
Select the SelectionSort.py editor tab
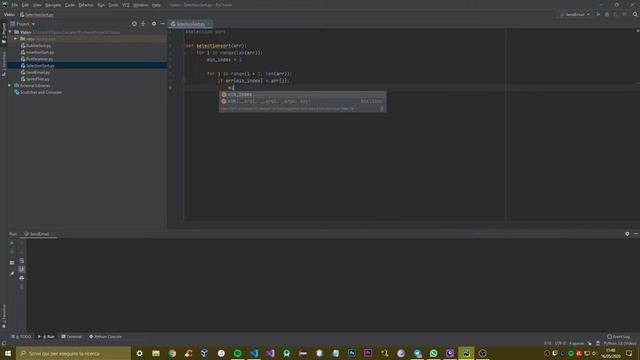190,24
